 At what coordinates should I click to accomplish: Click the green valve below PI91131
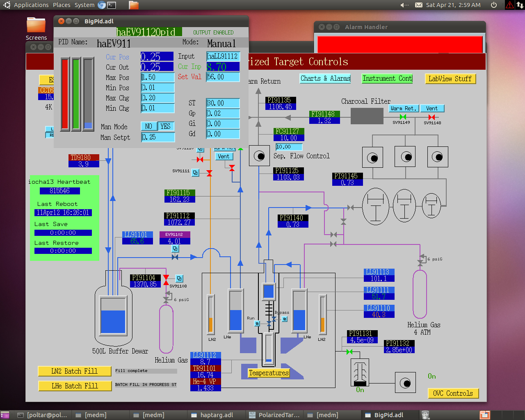coord(349,352)
